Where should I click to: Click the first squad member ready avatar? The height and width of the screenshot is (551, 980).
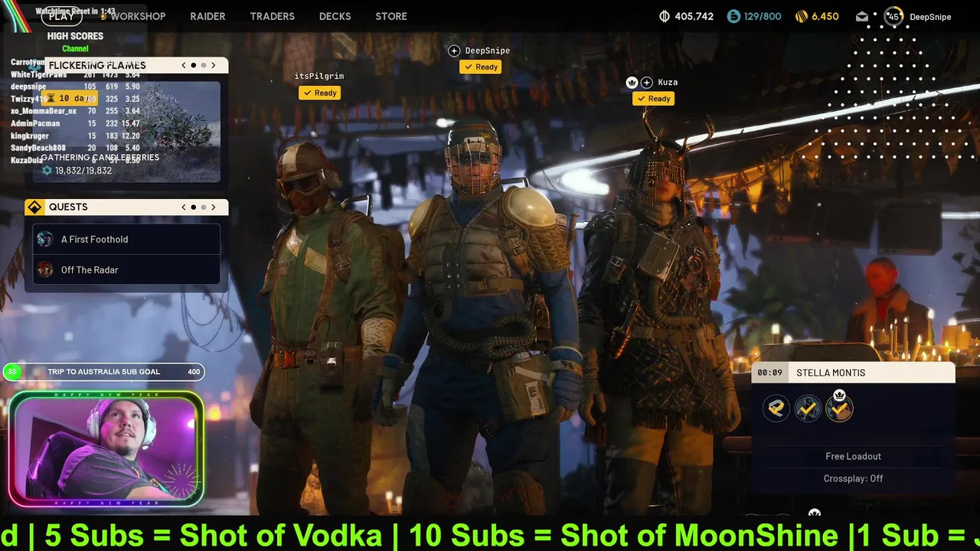click(x=776, y=409)
